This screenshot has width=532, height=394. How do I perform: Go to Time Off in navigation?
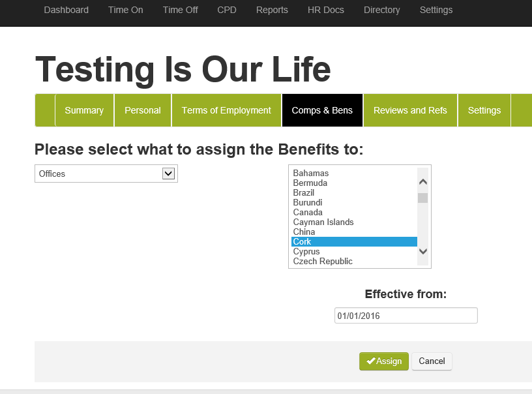point(181,10)
